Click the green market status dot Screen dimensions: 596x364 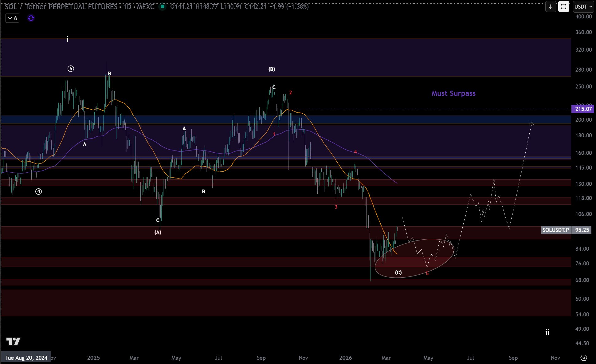[x=162, y=6]
